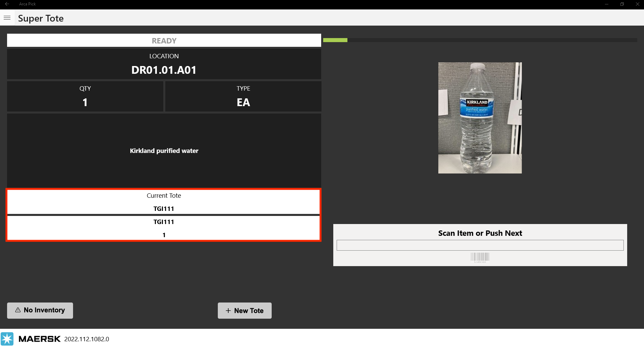Click the location DR01.01.A01 panel

[x=164, y=64]
